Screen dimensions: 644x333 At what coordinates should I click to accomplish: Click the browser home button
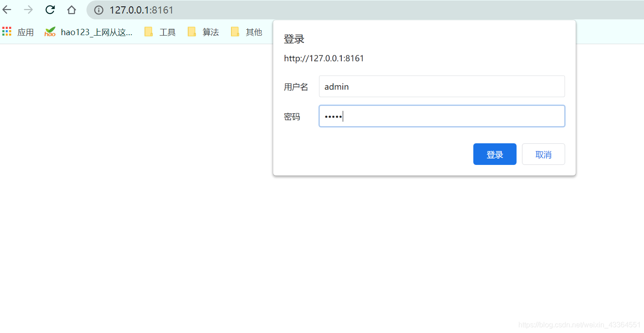point(71,9)
